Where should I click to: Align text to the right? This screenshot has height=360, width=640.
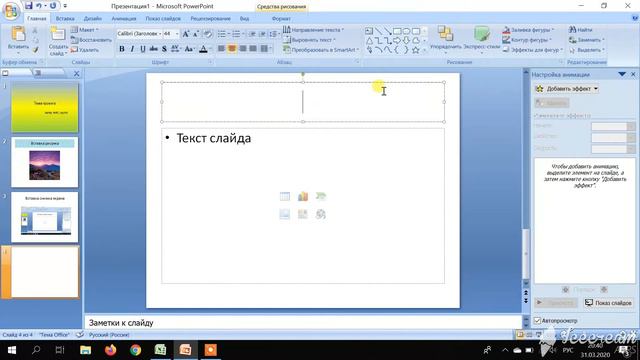(x=242, y=49)
